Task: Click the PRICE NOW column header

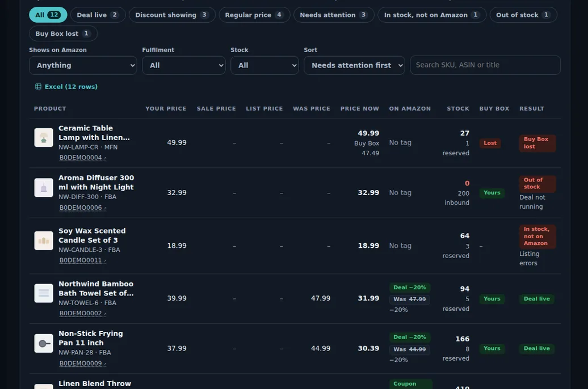Action: [x=360, y=109]
